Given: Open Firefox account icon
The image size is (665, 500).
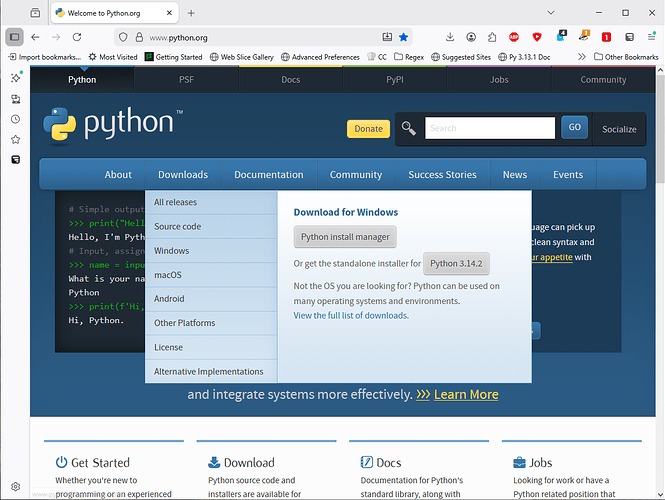Looking at the screenshot, I should pyautogui.click(x=471, y=37).
